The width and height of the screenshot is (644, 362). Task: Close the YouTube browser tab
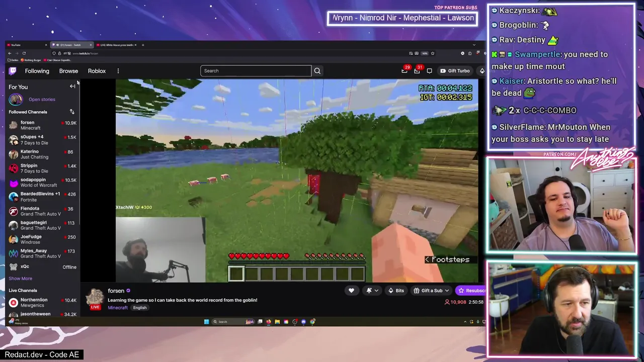[46, 45]
